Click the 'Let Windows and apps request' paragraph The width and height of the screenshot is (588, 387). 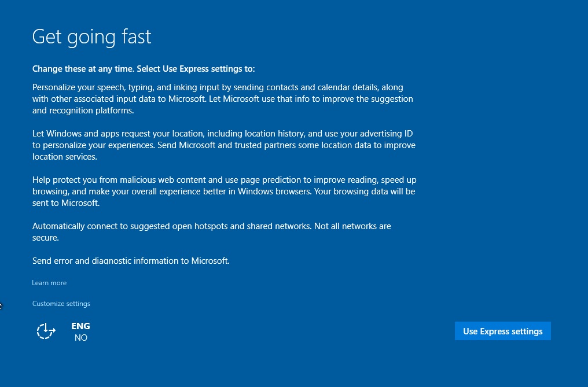click(224, 145)
